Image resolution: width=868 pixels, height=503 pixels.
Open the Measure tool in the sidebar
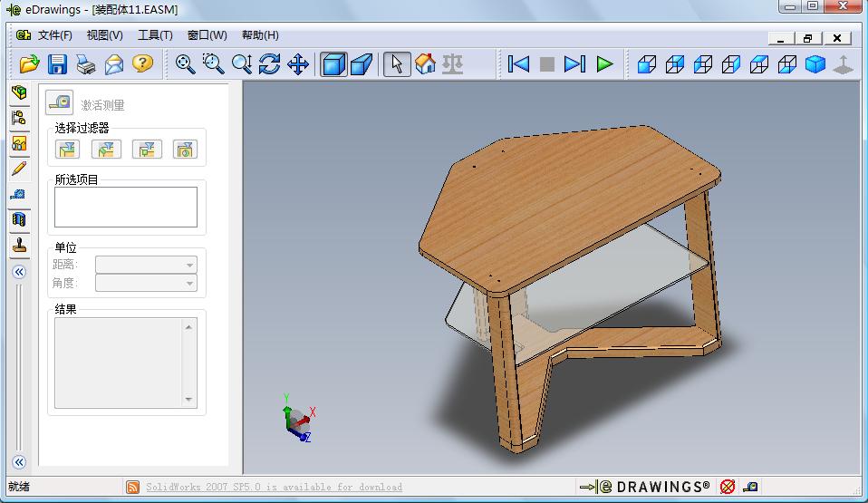pos(19,194)
